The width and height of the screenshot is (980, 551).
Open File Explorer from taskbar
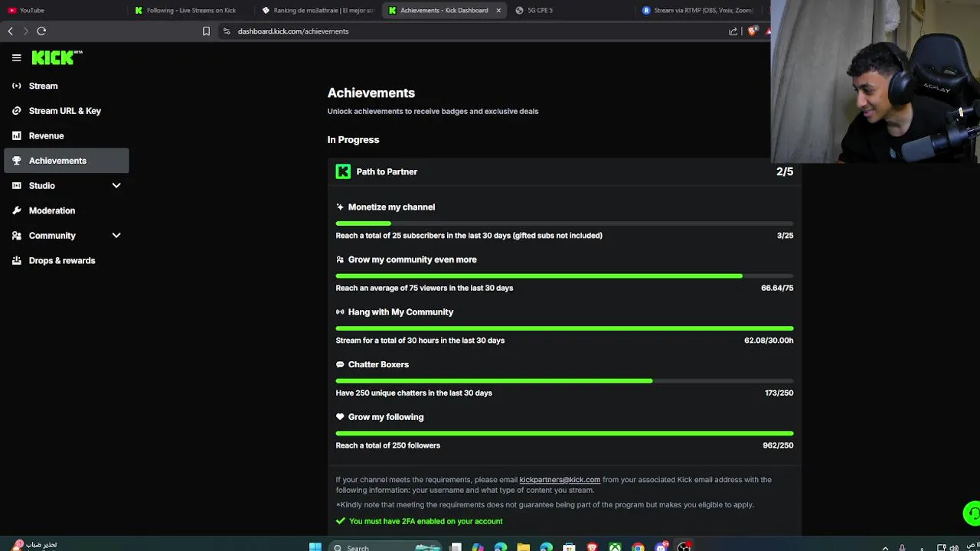pyautogui.click(x=523, y=546)
